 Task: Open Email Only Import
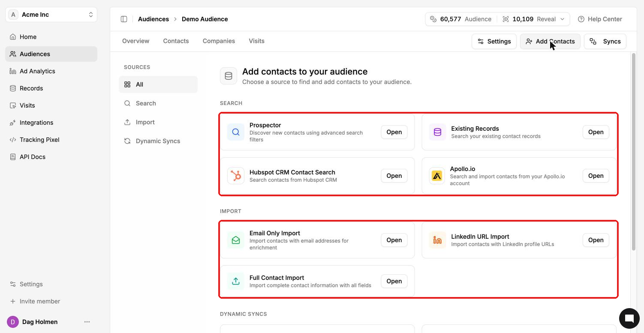[x=394, y=240]
